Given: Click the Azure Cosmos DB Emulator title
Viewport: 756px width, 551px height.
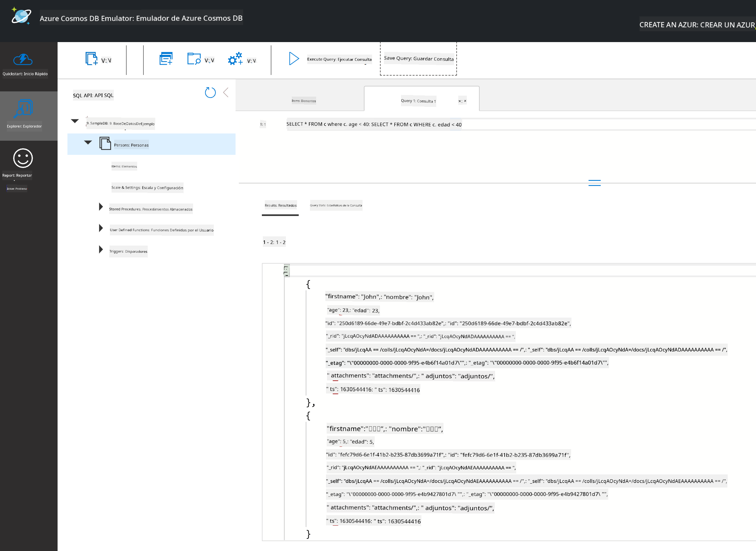Looking at the screenshot, I should (x=141, y=18).
